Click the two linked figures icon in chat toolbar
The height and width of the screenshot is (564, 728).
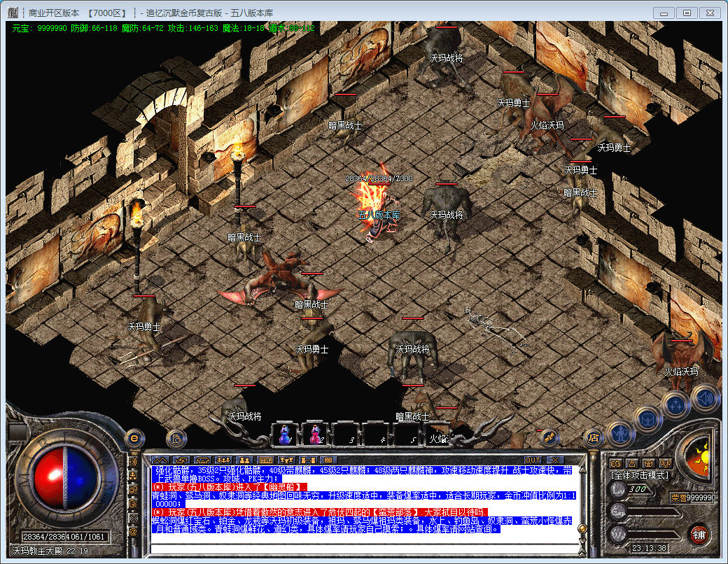pyautogui.click(x=308, y=460)
